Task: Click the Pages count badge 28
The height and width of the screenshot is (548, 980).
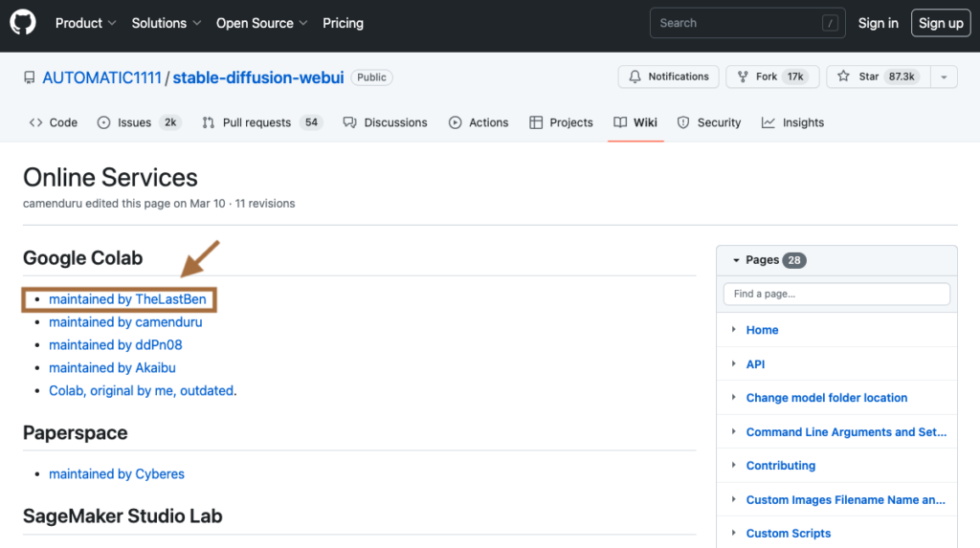Action: [x=793, y=260]
